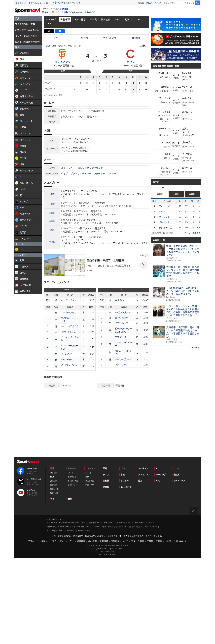The width and height of the screenshot is (215, 644).
Task: Open the 9回裏 score play link
Action: pyautogui.click(x=52, y=242)
